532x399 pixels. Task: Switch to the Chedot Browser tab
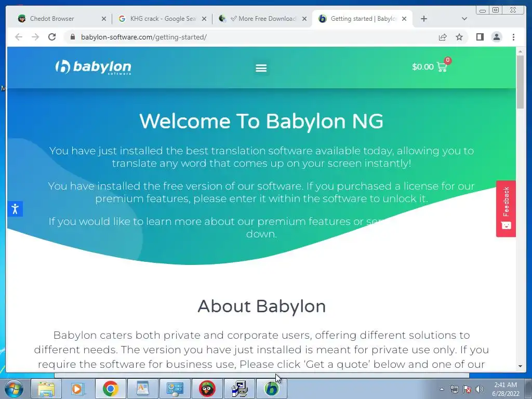pos(51,19)
